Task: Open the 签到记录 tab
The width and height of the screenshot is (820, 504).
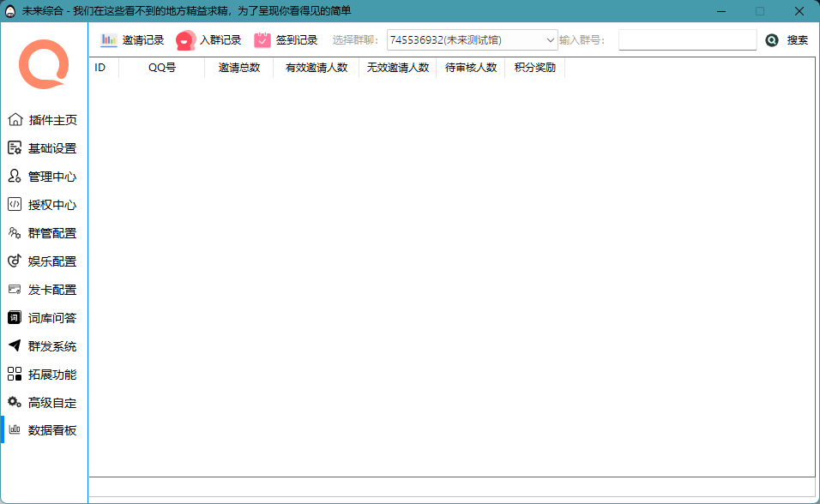Action: [286, 40]
